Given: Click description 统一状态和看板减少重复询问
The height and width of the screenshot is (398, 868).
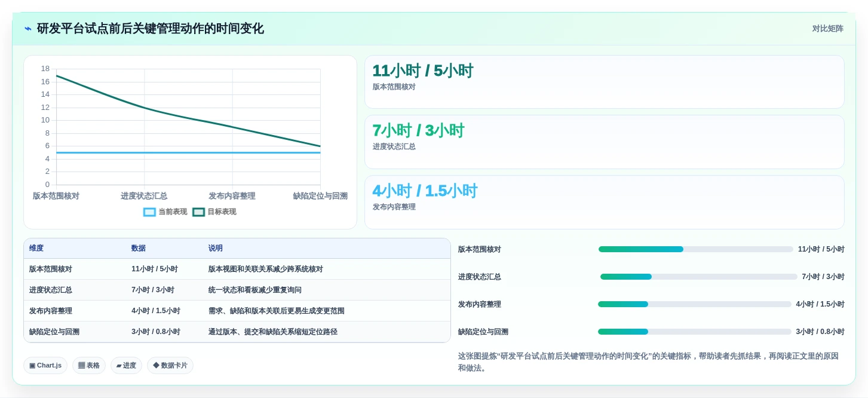Looking at the screenshot, I should 255,290.
